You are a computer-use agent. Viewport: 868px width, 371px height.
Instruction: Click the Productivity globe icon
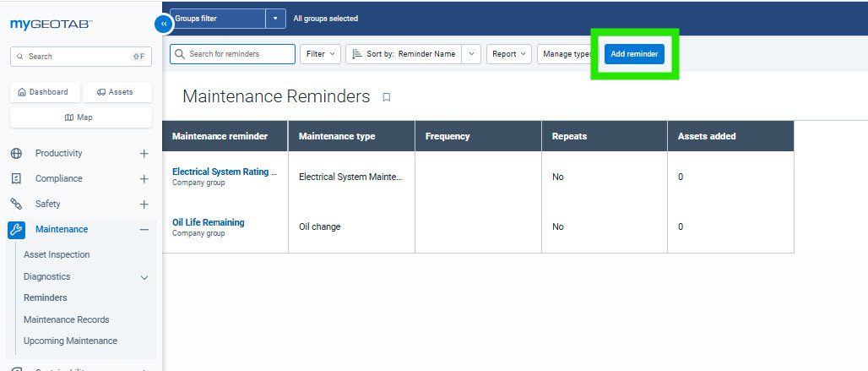(x=16, y=154)
